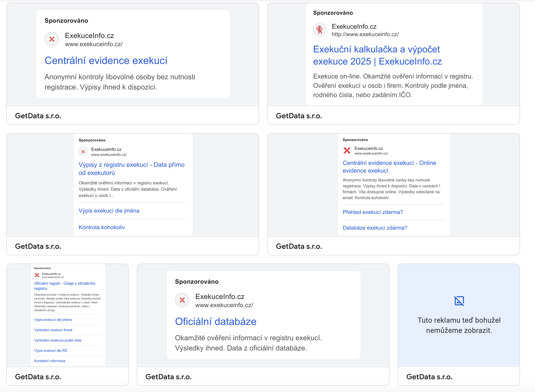Image resolution: width=535 pixels, height=392 pixels.
Task: Click the red X favicon in 'Oficiální registr' ad
Action: [37, 275]
